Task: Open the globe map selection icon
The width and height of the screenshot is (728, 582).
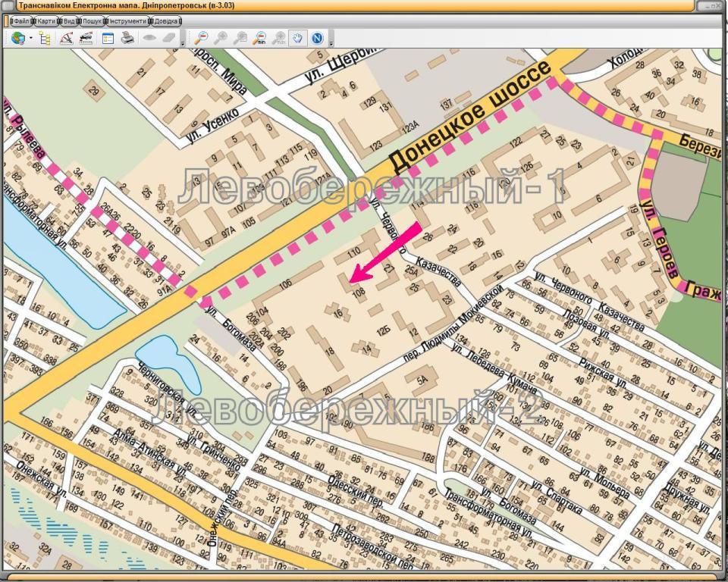Action: (18, 38)
